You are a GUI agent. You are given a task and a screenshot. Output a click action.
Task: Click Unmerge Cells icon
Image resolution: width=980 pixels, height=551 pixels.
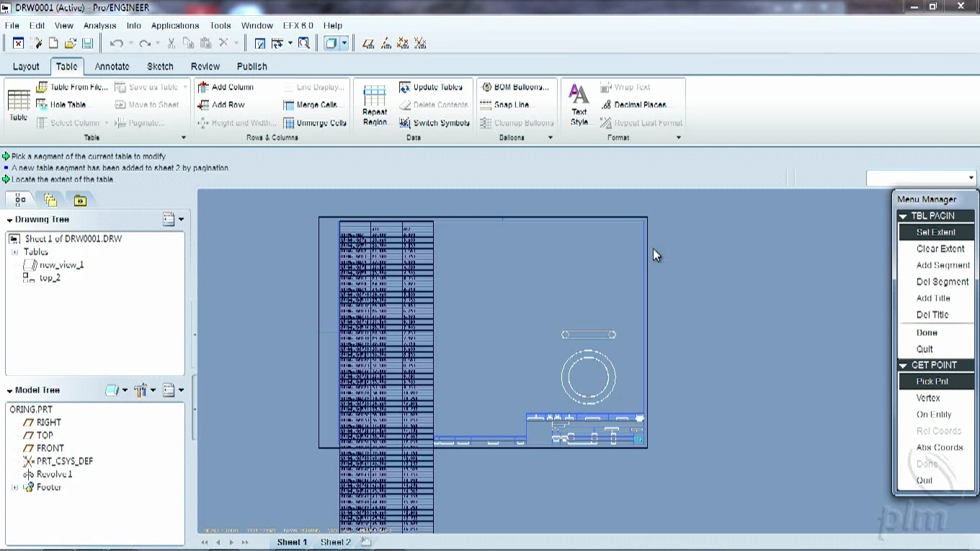(x=288, y=123)
